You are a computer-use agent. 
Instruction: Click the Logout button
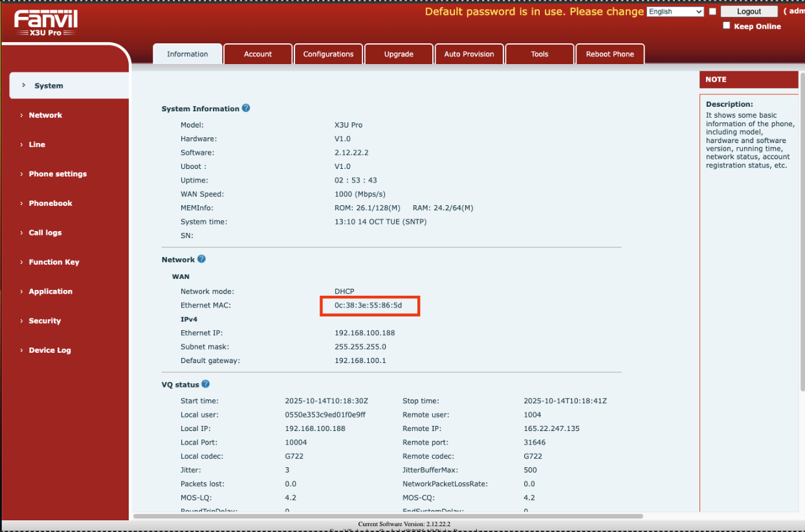point(749,11)
